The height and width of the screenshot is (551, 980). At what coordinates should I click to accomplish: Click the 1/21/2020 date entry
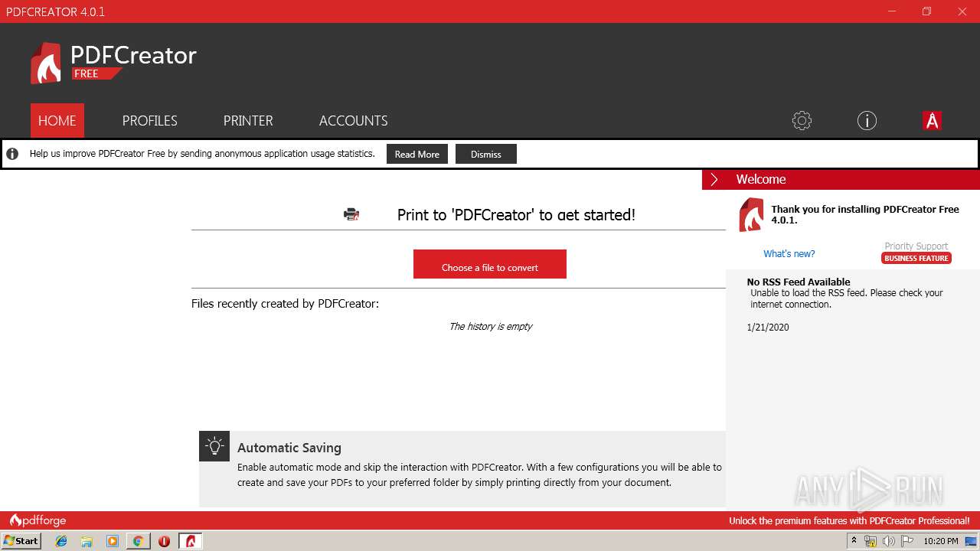coord(768,327)
